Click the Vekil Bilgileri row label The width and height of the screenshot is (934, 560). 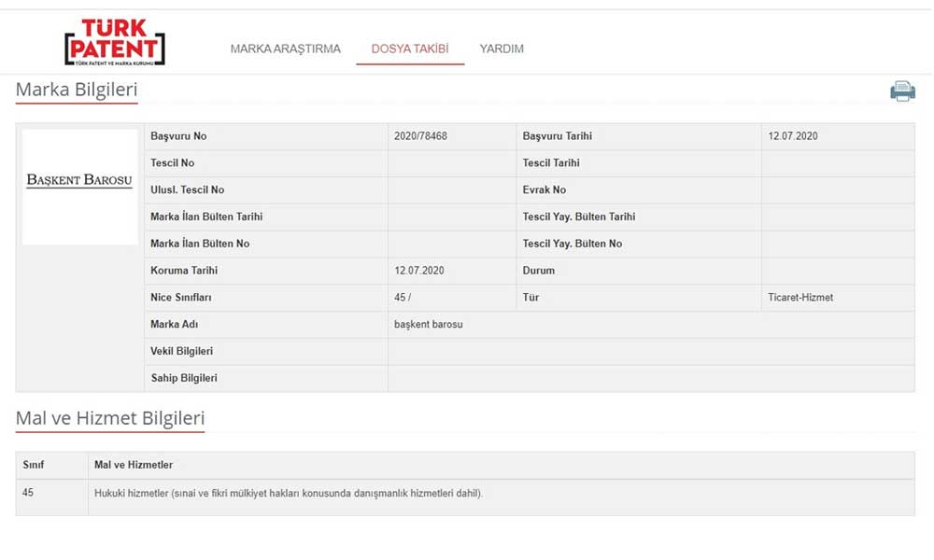(x=182, y=351)
